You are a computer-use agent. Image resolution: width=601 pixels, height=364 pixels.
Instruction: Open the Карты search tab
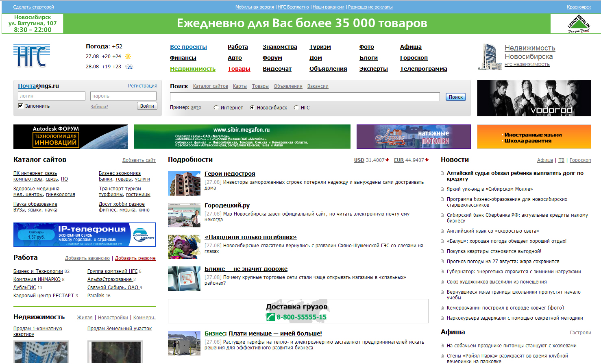coord(240,86)
